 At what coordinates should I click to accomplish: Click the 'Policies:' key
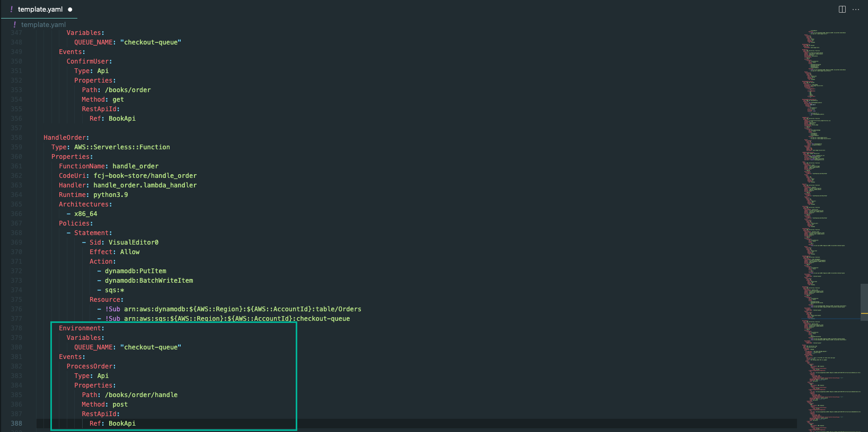[x=76, y=223]
